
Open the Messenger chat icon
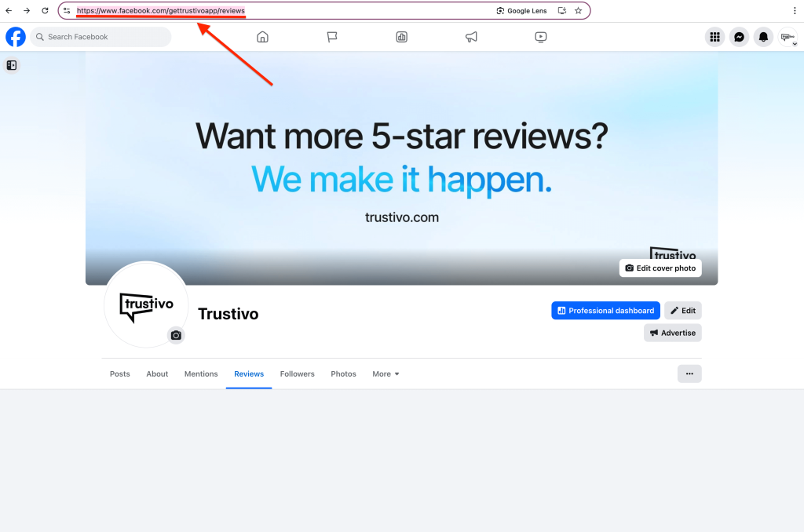pyautogui.click(x=739, y=37)
